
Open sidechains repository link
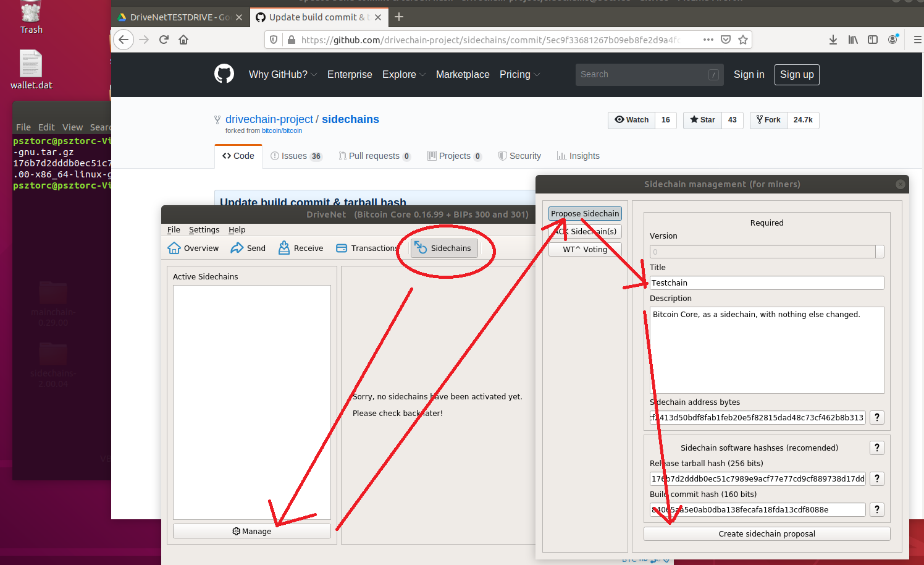click(x=350, y=119)
